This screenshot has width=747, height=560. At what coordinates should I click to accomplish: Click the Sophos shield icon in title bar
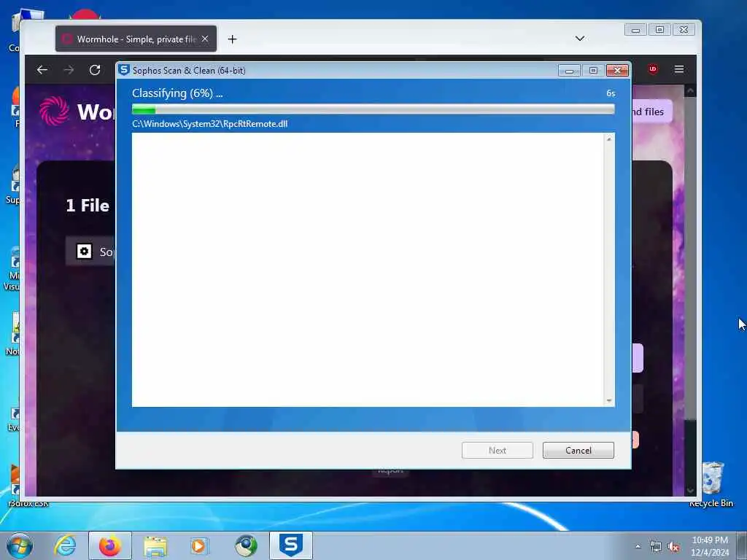124,70
